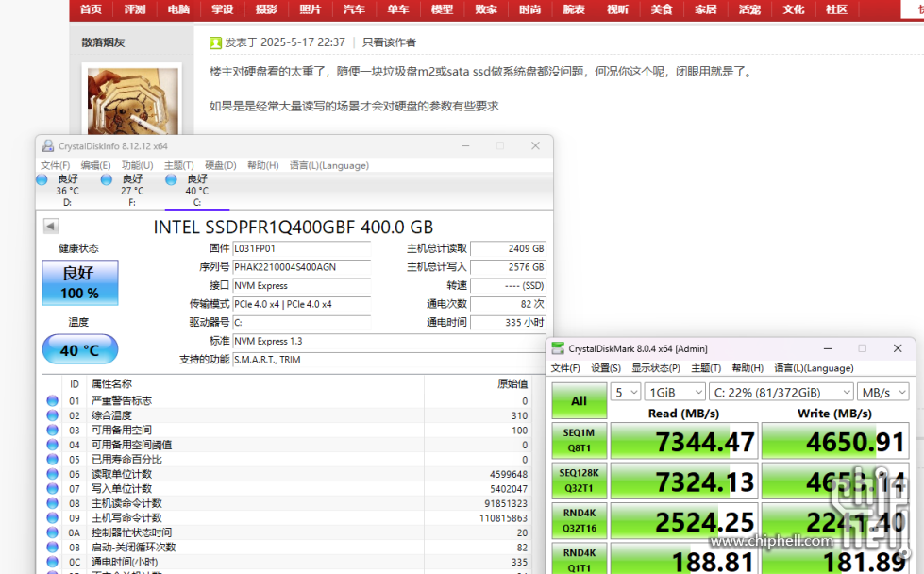Screen dimensions: 924x574
Task: Run the SEQ1M Q8T1 test
Action: [579, 441]
